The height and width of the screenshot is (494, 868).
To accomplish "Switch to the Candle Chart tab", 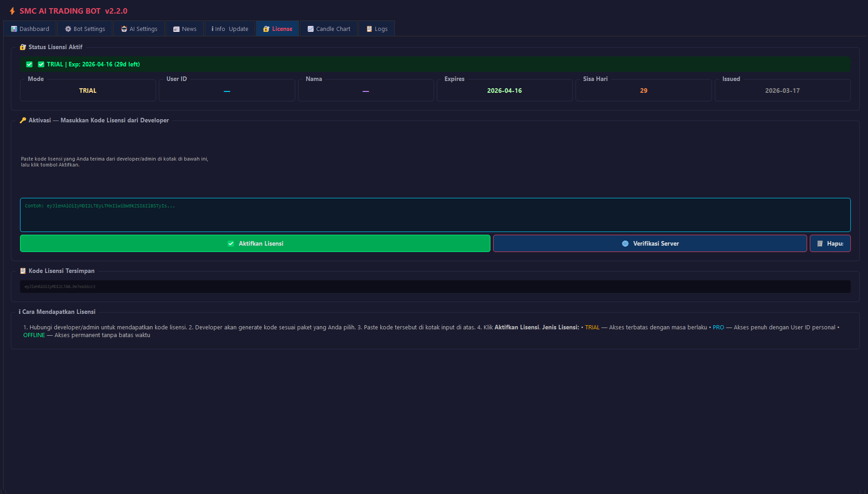I will (328, 28).
